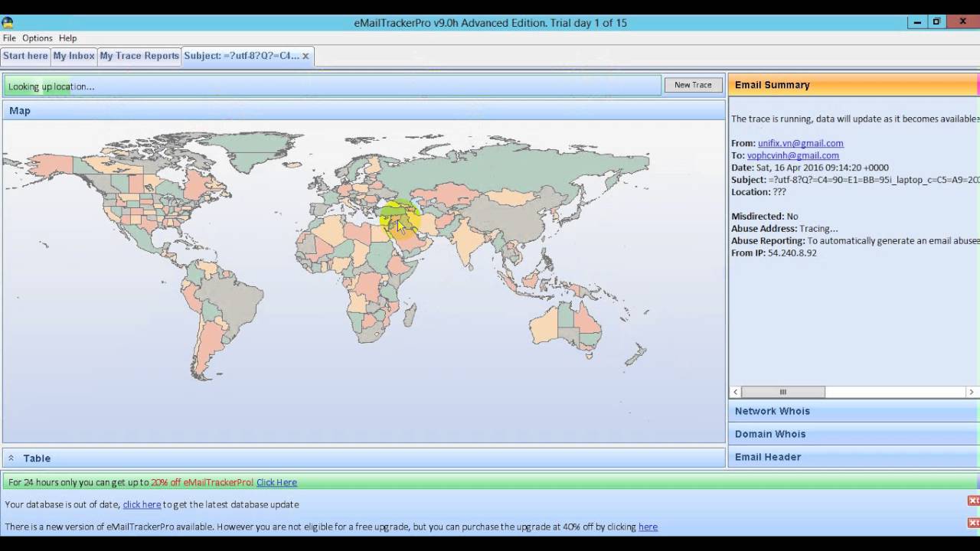The width and height of the screenshot is (980, 551).
Task: Switch to the My Inbox tab
Action: click(x=73, y=56)
